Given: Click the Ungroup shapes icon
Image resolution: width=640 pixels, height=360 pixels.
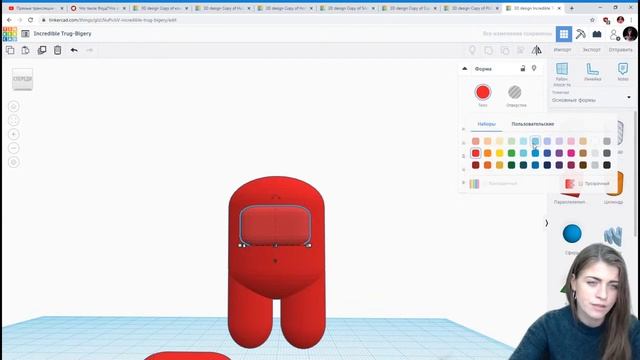Looking at the screenshot, I should pyautogui.click(x=505, y=50).
